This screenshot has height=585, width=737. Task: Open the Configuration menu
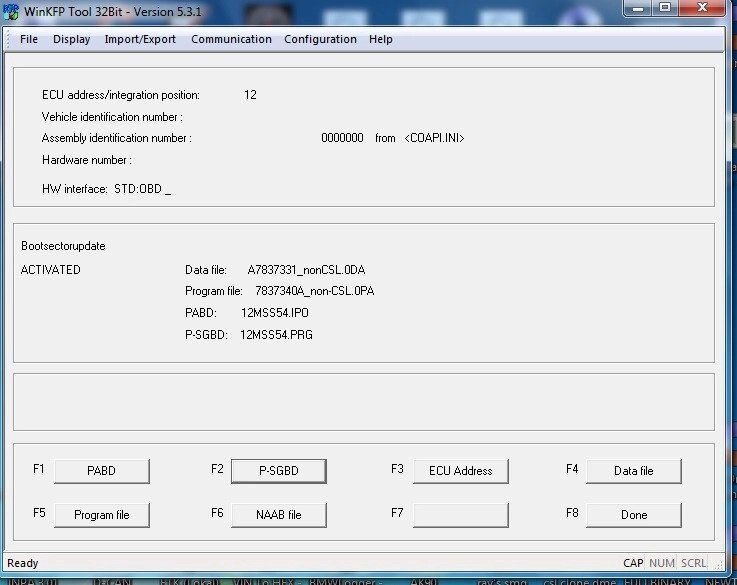320,39
